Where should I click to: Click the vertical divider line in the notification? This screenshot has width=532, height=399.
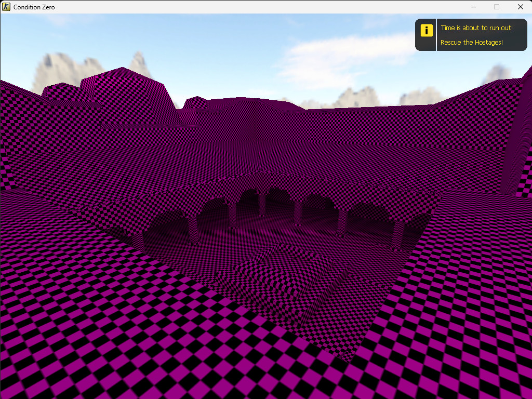click(x=436, y=35)
